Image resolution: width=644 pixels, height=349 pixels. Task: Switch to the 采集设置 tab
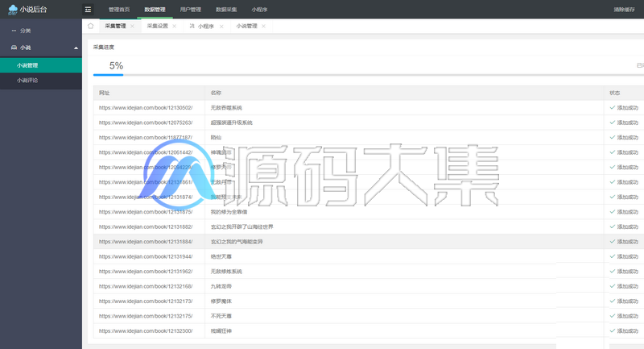[158, 26]
